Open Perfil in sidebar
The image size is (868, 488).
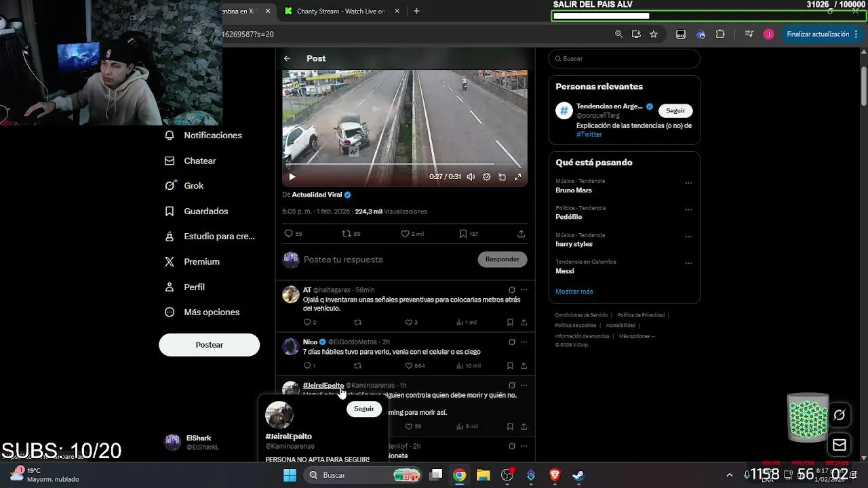point(185,287)
